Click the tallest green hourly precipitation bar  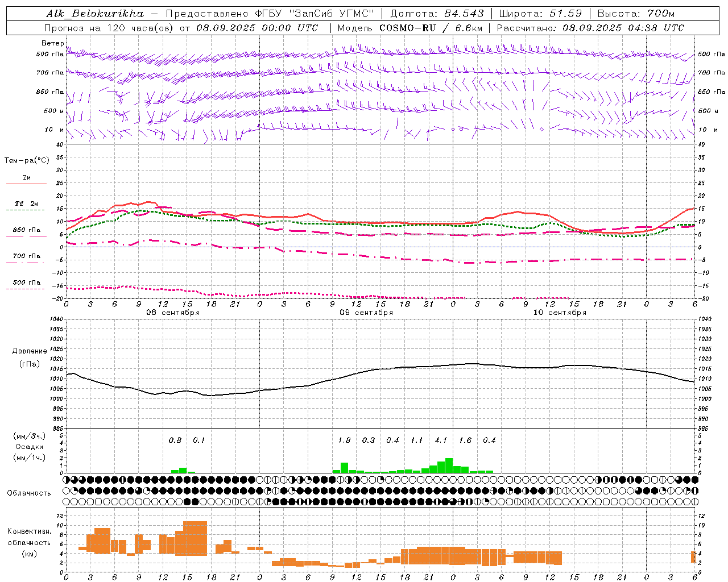pos(449,465)
